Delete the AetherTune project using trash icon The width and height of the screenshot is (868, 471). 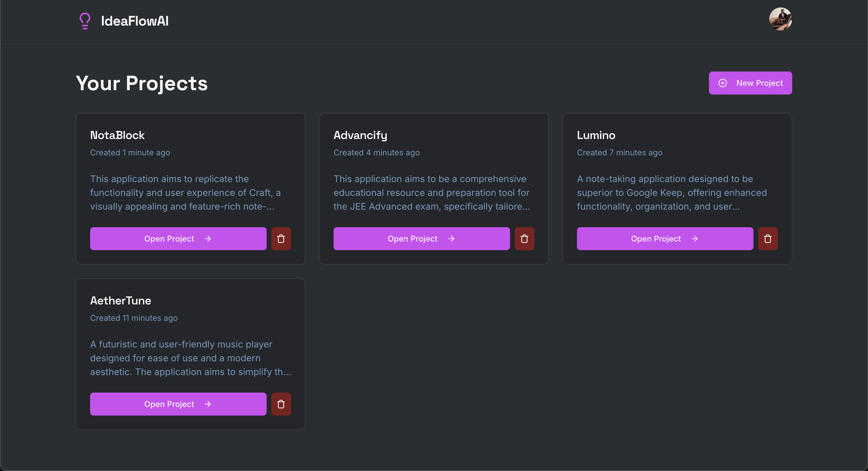[x=281, y=404]
